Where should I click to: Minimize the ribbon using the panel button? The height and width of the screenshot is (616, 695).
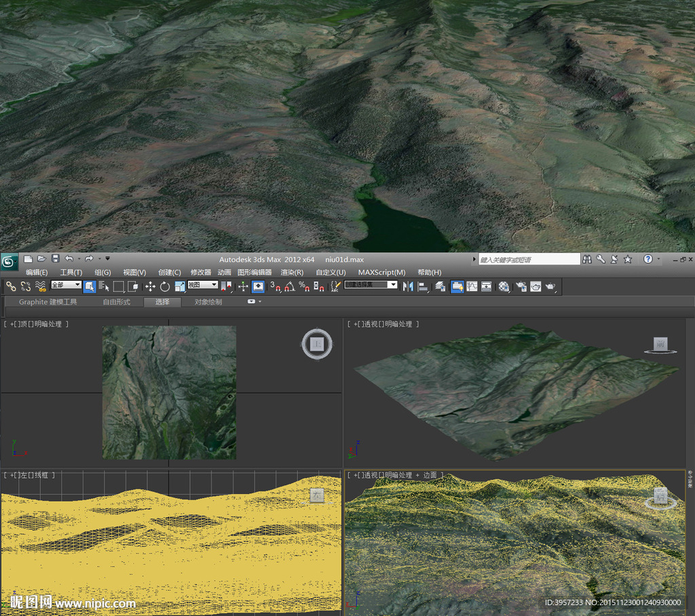click(251, 301)
